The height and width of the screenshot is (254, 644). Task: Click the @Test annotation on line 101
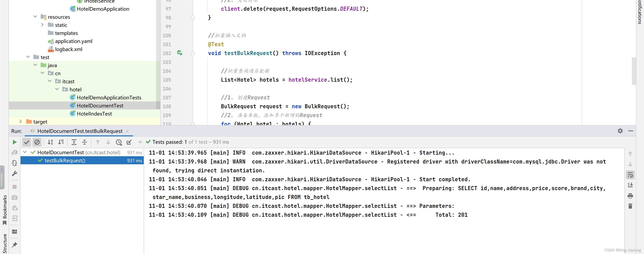pos(216,44)
